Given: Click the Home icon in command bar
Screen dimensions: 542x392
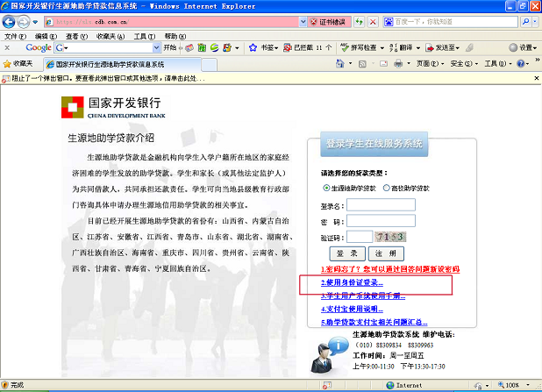Looking at the screenshot, I should (x=339, y=64).
